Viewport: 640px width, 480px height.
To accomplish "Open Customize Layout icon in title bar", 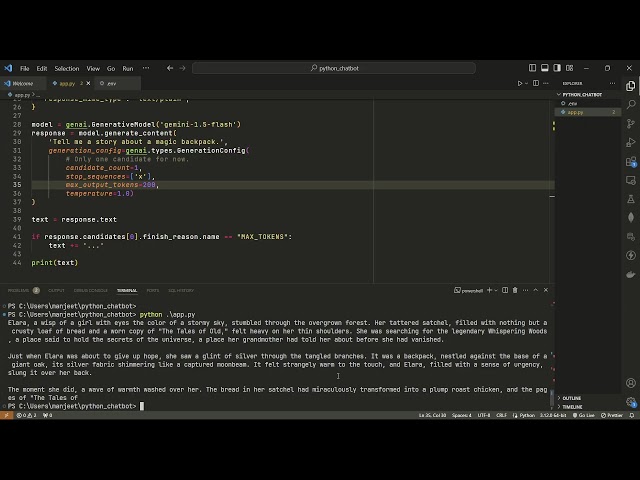I will pyautogui.click(x=569, y=68).
